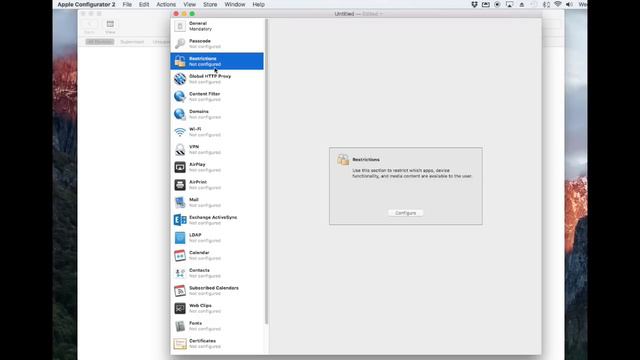The image size is (640, 360).
Task: Click the Back button in background window
Action: coord(89,24)
